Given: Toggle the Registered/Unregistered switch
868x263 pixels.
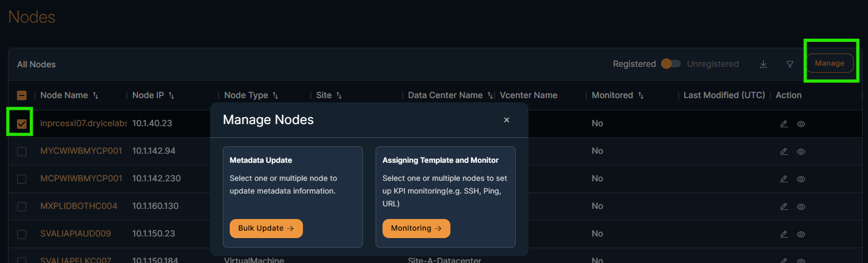Looking at the screenshot, I should (x=671, y=64).
